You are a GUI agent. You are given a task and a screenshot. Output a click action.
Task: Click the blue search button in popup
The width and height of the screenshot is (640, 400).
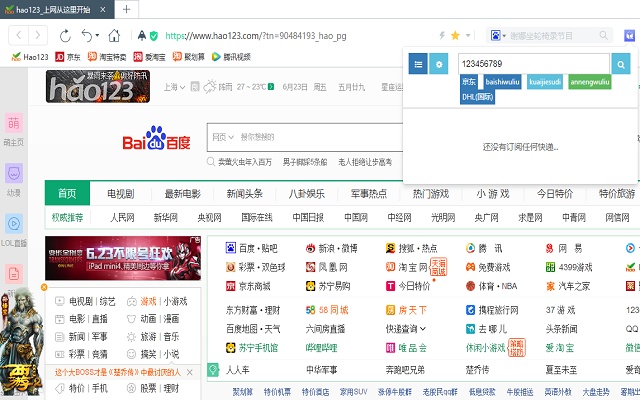click(621, 64)
